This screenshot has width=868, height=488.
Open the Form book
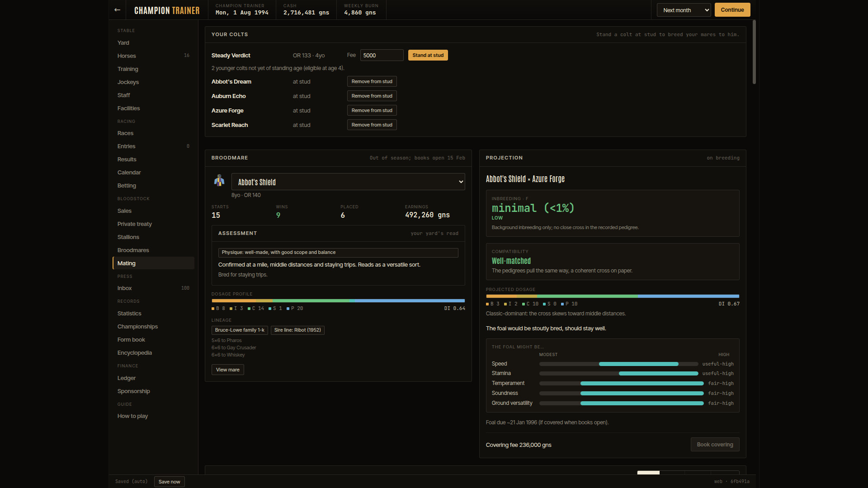153,340
